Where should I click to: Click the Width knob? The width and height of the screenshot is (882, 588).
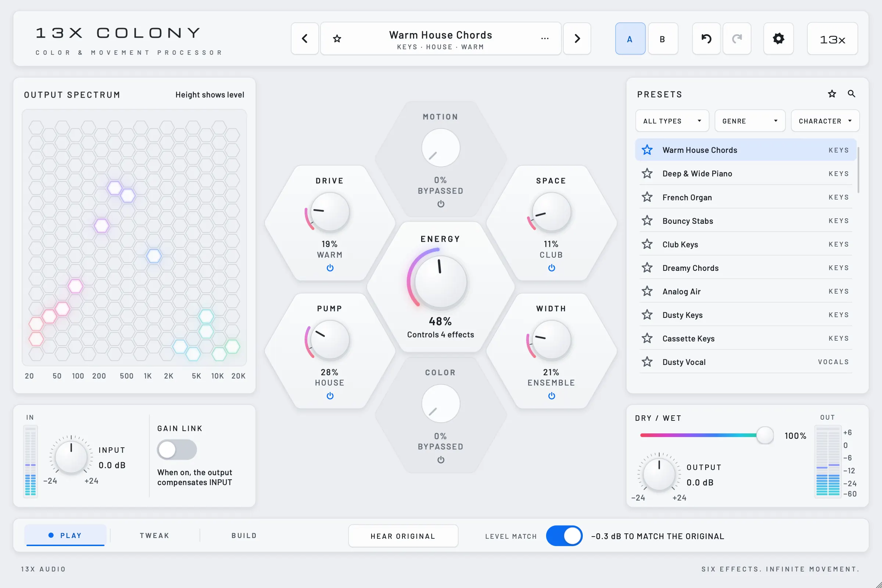click(552, 340)
